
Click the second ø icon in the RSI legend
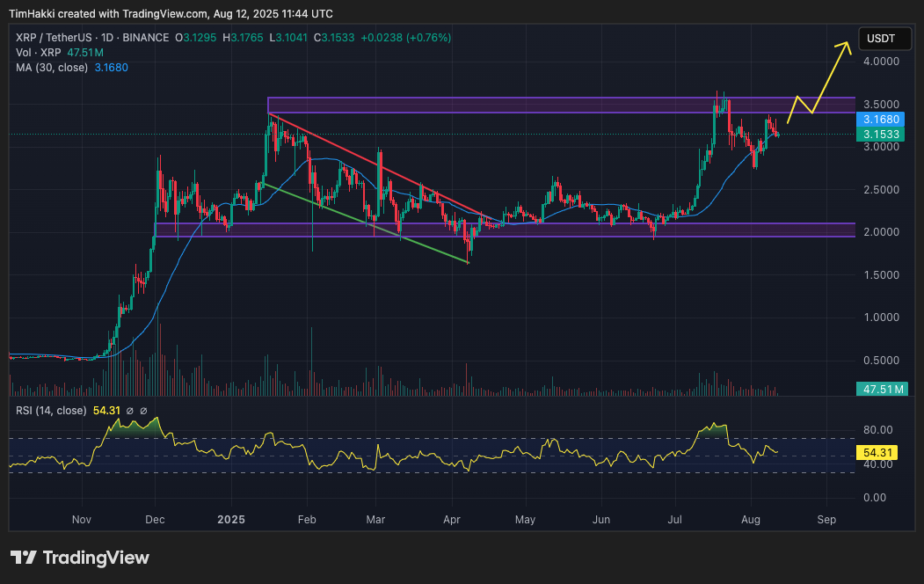[x=143, y=411]
